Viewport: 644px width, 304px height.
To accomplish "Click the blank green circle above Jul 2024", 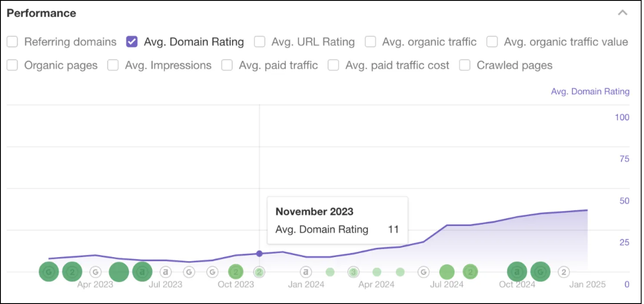I will coord(447,272).
